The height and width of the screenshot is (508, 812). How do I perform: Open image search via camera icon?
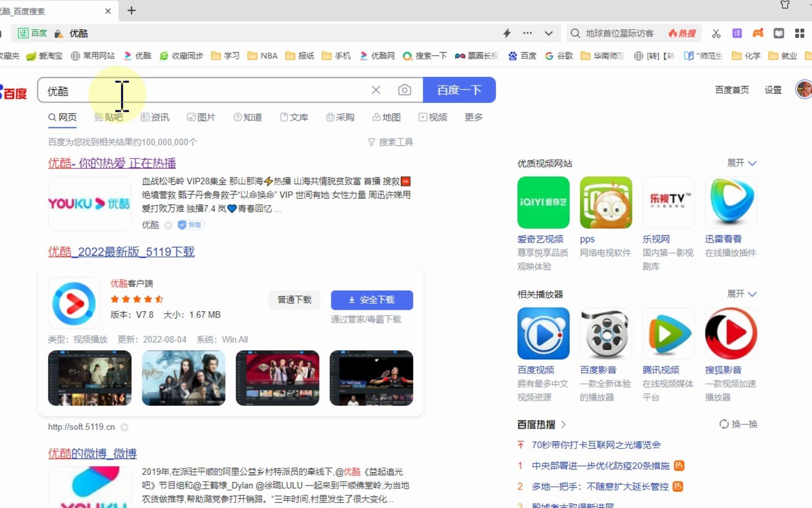[x=405, y=90]
